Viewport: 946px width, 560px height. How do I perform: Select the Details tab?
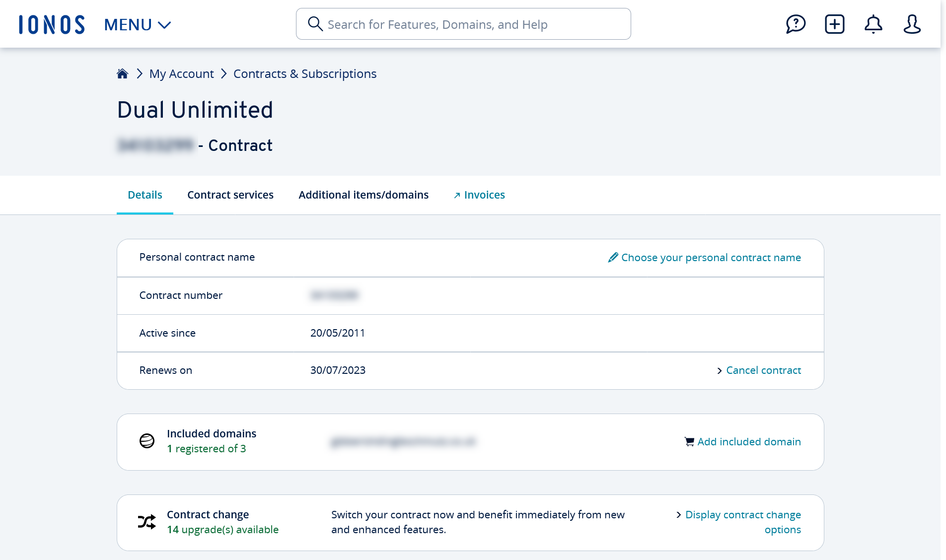point(145,195)
